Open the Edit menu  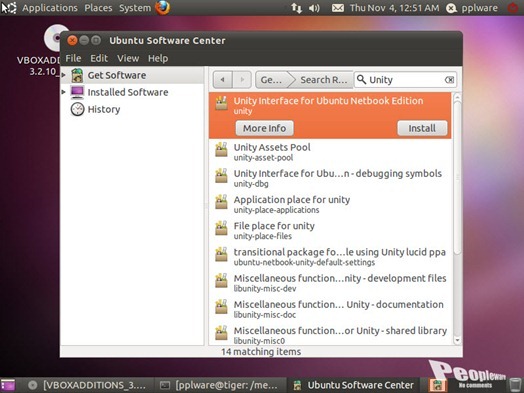tap(99, 58)
